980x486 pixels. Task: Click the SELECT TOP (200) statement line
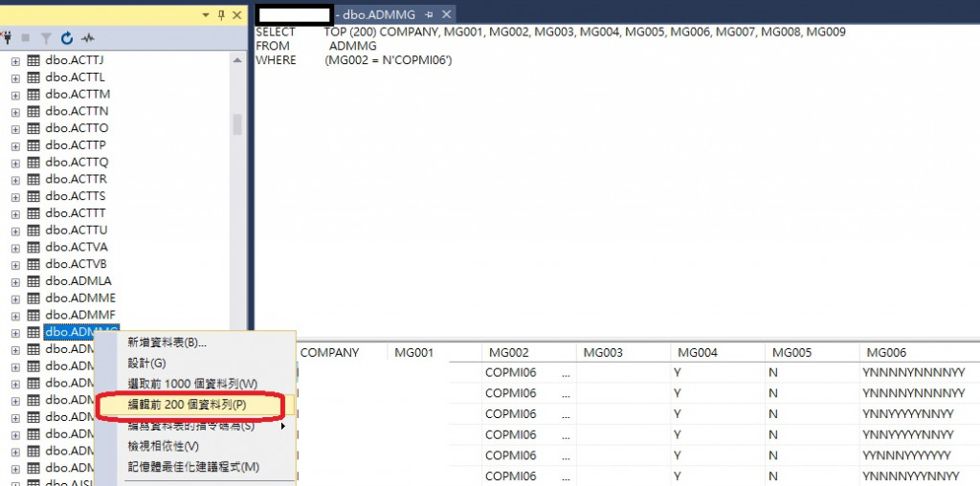[x=550, y=32]
